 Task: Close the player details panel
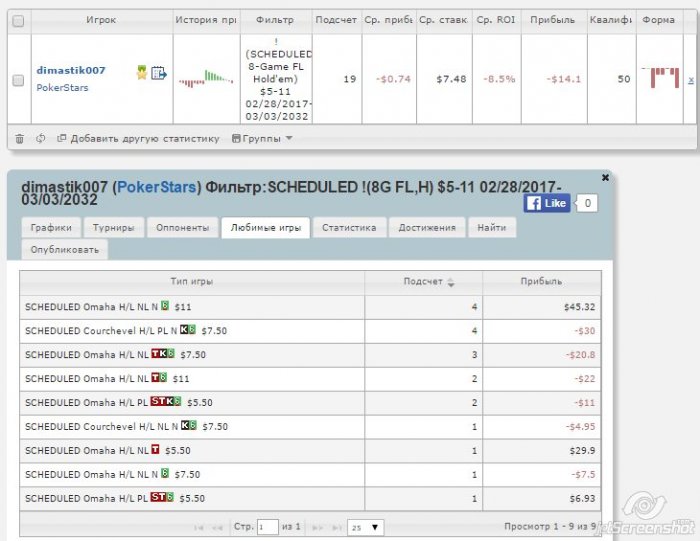click(x=605, y=177)
